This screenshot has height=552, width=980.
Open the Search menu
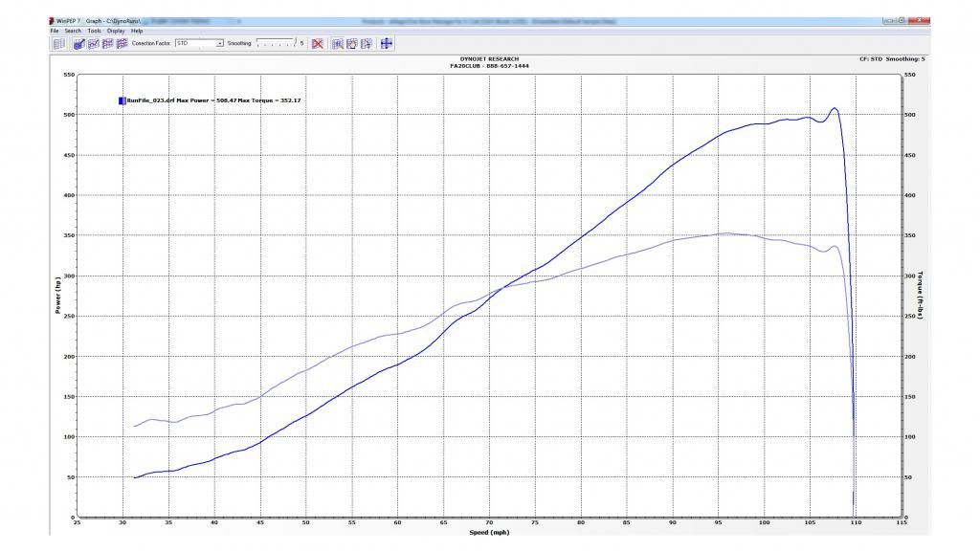(73, 31)
